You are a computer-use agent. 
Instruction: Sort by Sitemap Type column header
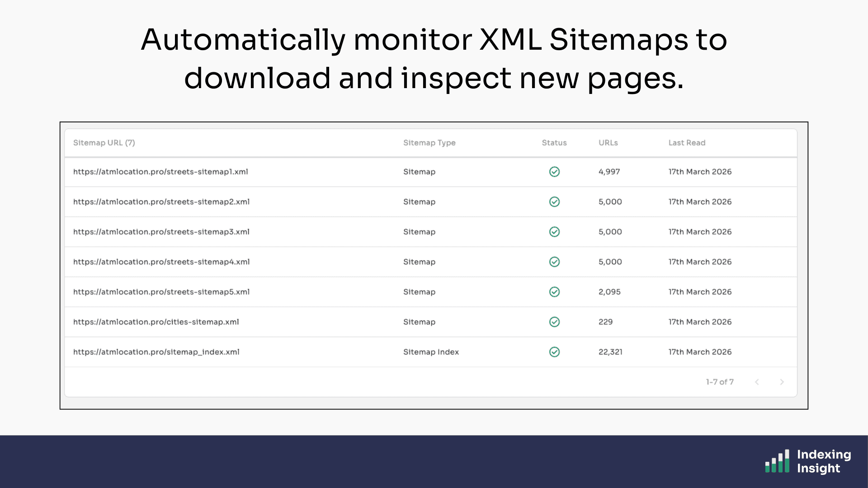coord(429,143)
